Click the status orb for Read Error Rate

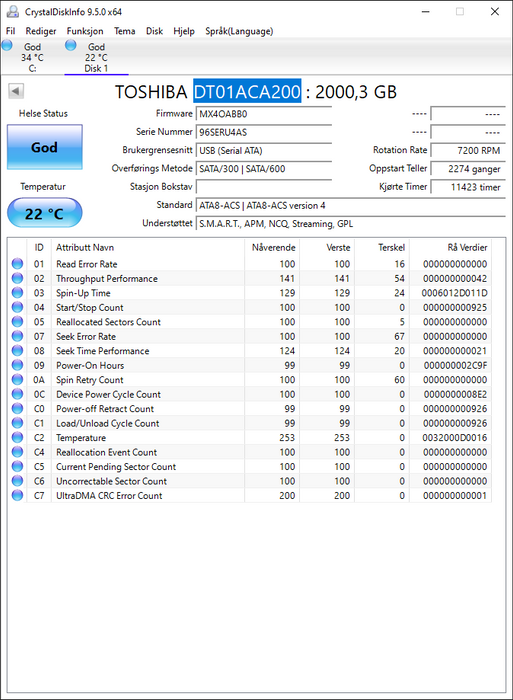coord(17,264)
